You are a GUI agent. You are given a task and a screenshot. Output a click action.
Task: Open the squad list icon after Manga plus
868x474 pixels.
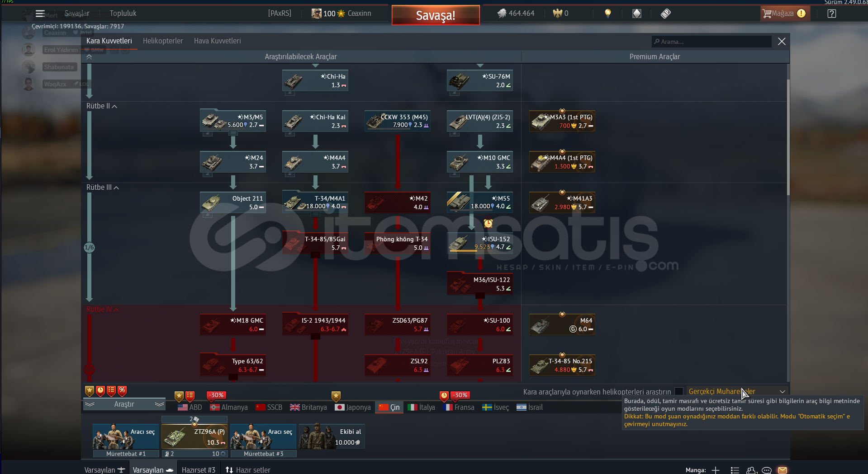coord(735,470)
